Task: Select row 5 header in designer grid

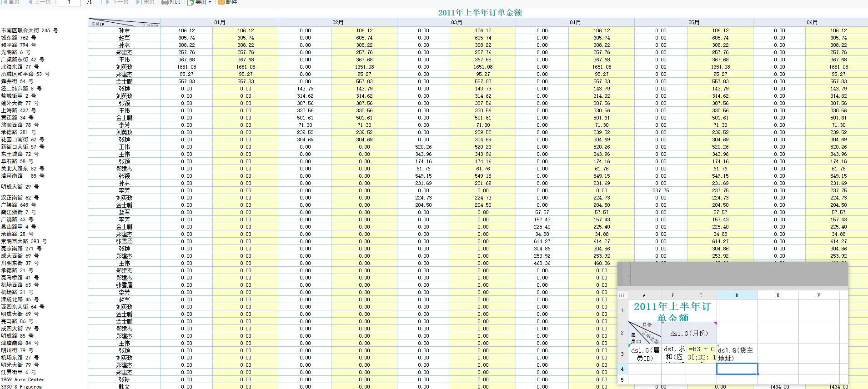Action: (622, 379)
